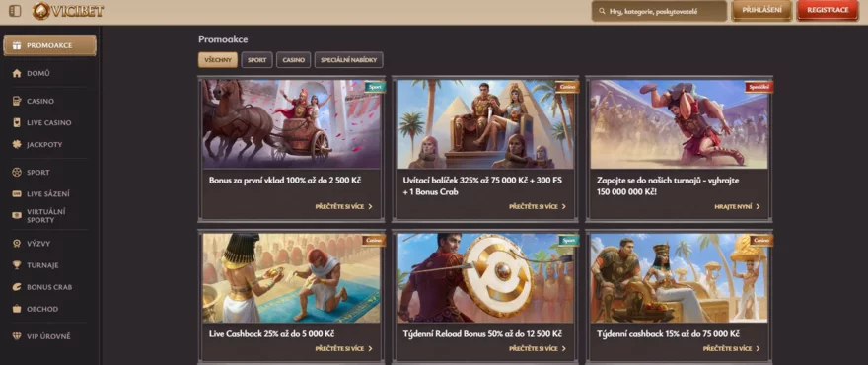Open the pyramid welcome package image

point(485,124)
